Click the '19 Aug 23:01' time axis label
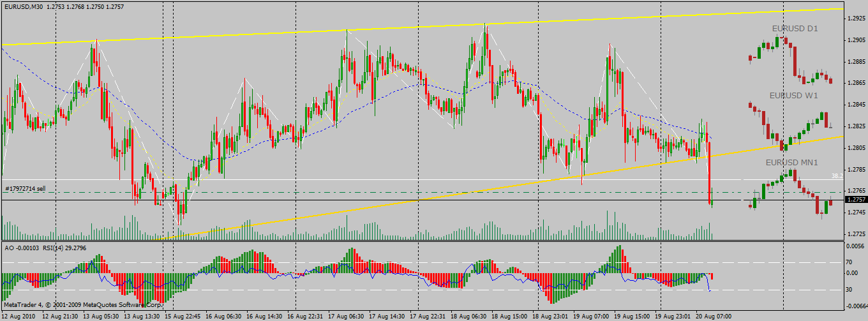The image size is (868, 321). click(x=673, y=316)
